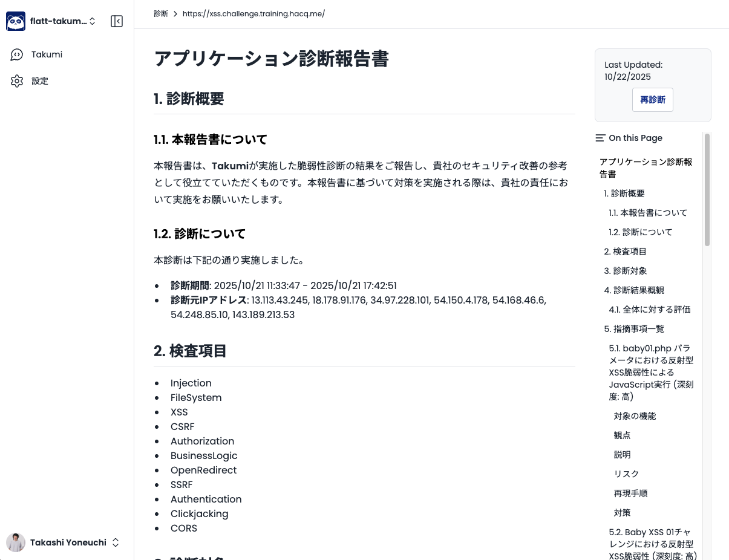Expand the workspace name selector arrows

(92, 21)
